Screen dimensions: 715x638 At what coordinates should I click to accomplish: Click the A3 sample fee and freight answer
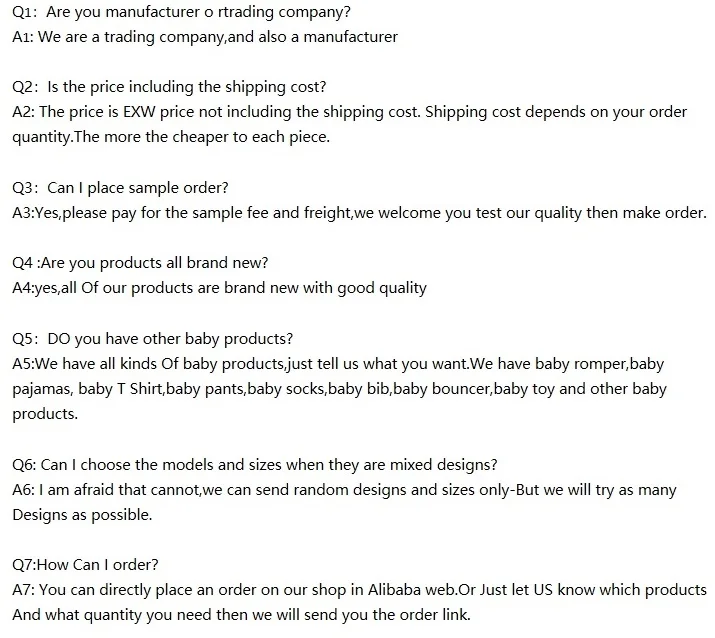coord(359,212)
